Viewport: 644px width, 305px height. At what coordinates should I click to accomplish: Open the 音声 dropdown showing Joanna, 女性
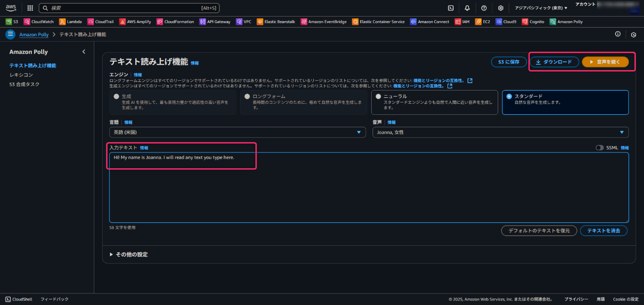[x=500, y=132]
